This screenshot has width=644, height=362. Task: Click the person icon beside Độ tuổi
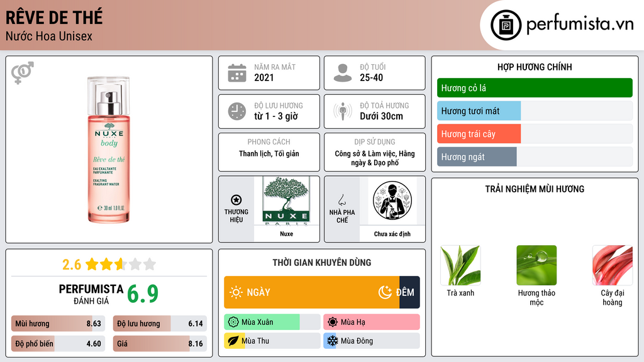pyautogui.click(x=343, y=73)
